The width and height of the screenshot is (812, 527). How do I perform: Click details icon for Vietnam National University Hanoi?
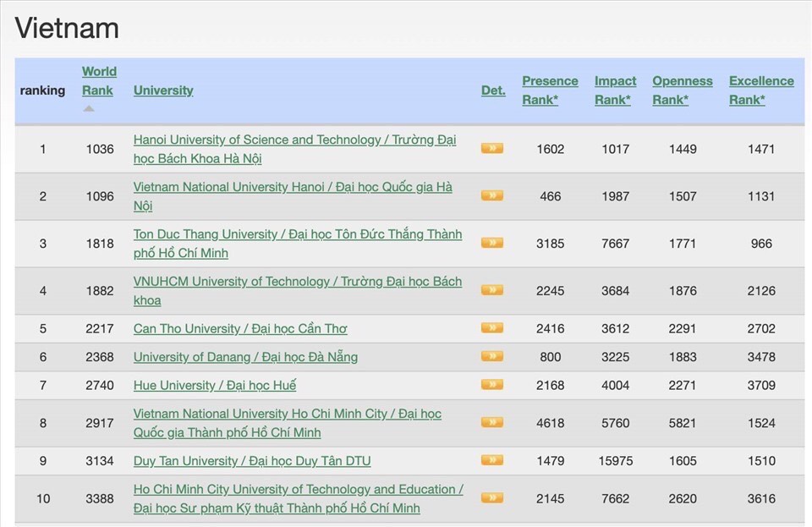click(x=491, y=195)
